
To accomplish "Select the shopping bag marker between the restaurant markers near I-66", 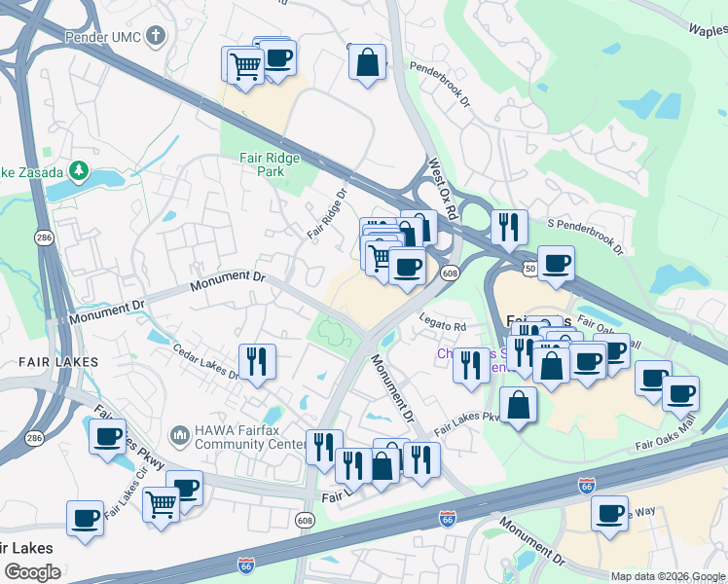I will 382,466.
